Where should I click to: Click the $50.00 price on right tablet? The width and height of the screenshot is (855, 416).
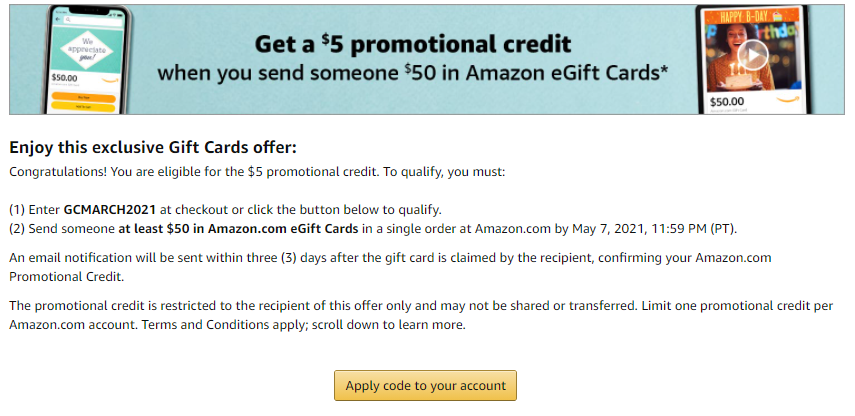(x=727, y=101)
